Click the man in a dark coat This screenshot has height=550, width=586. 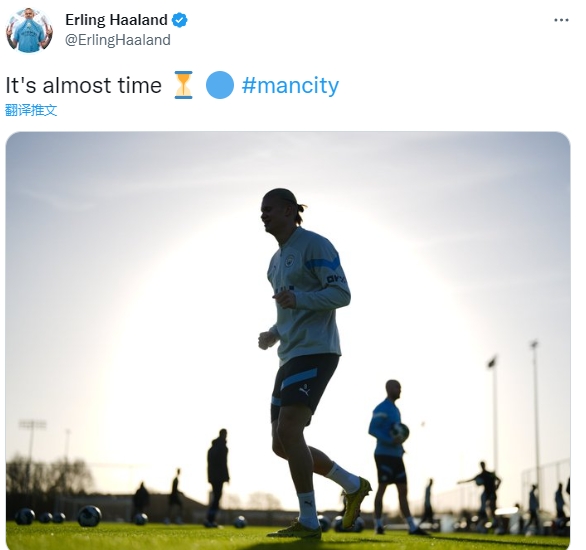pyautogui.click(x=218, y=476)
